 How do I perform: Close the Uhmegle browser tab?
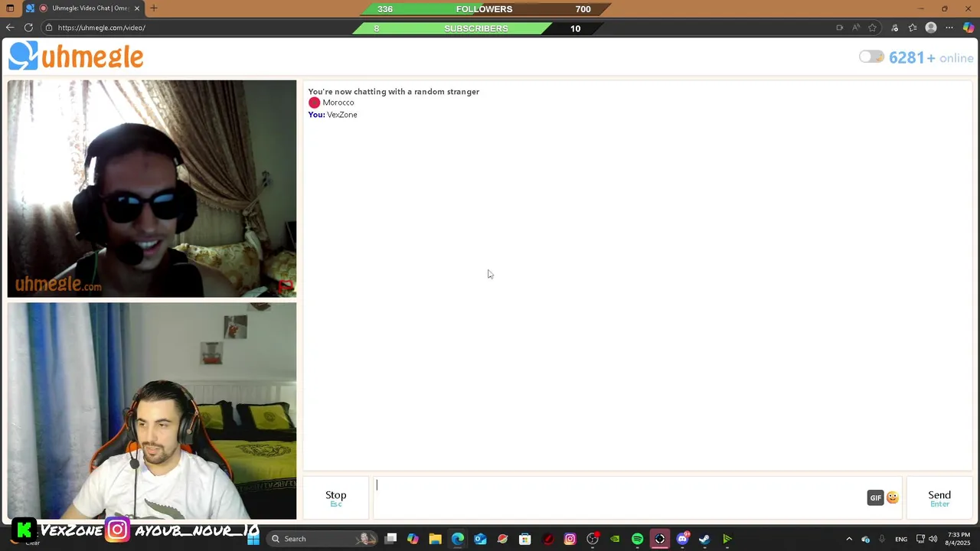[x=137, y=8]
